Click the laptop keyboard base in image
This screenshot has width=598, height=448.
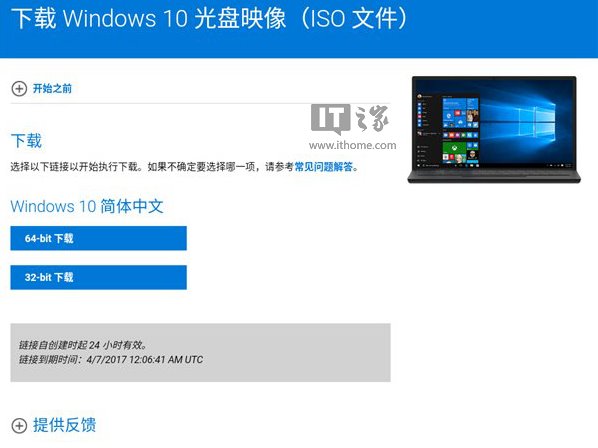coord(494,177)
